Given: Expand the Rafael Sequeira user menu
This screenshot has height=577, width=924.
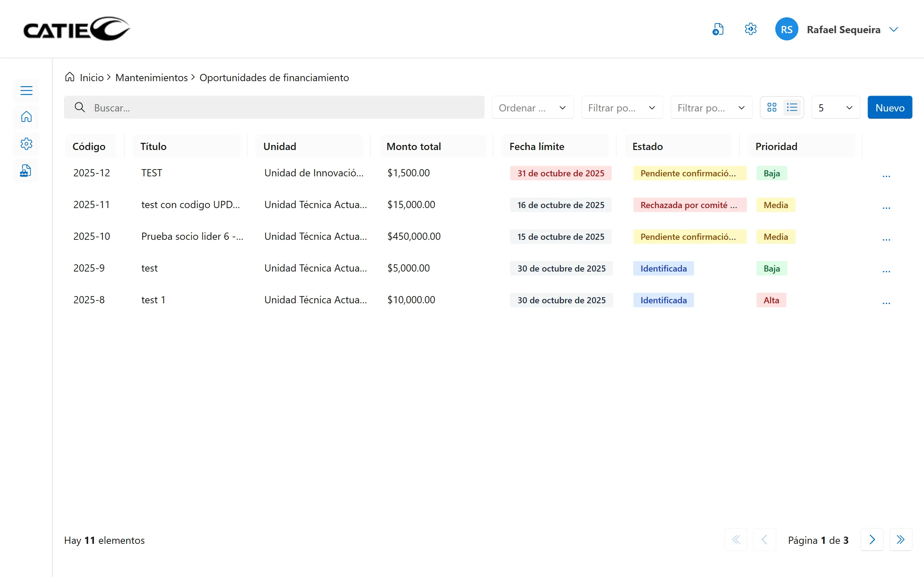Looking at the screenshot, I should click(x=893, y=29).
